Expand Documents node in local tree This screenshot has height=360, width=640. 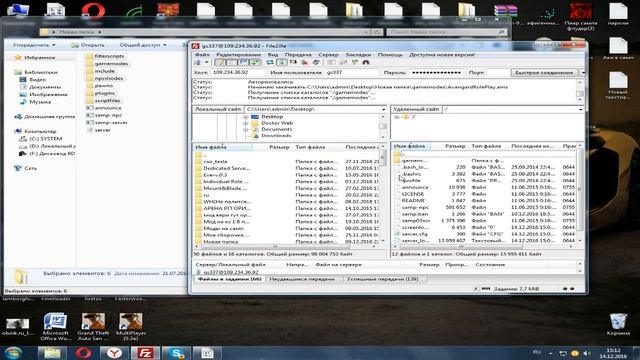[x=246, y=129]
